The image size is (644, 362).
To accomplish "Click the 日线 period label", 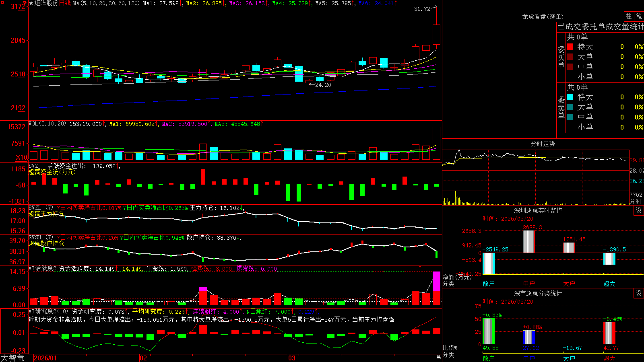I will pos(65,3).
